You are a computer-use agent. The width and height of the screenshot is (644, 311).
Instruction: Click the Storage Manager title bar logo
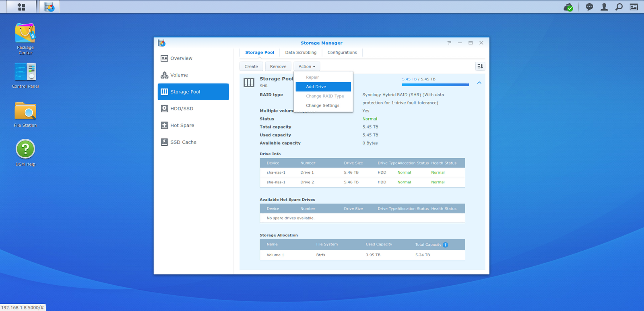point(162,43)
